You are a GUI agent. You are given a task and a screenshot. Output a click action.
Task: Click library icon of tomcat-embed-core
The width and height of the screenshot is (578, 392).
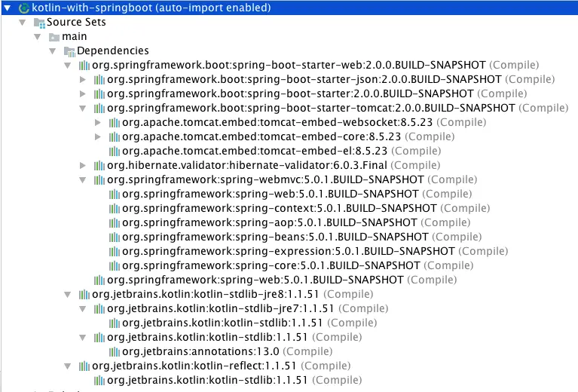click(x=115, y=137)
